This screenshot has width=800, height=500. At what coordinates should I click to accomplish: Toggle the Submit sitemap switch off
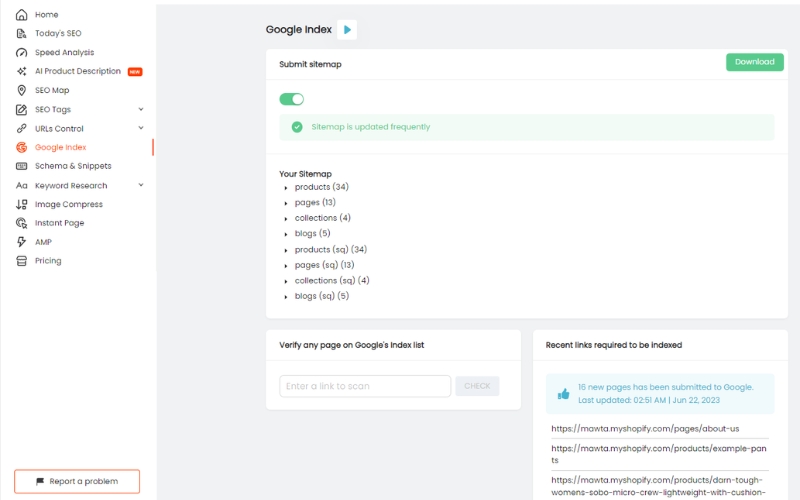coord(292,99)
